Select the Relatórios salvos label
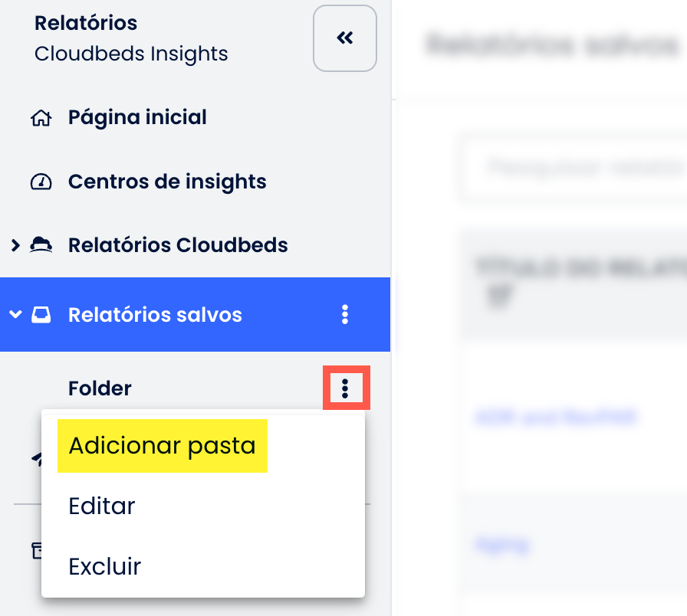Screen dimensions: 687x616 (x=155, y=315)
